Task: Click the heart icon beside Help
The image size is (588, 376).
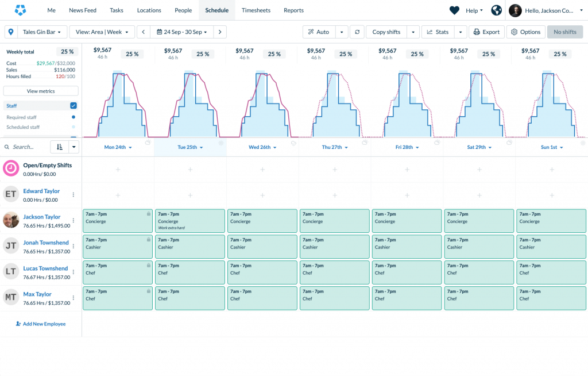Action: pyautogui.click(x=454, y=10)
